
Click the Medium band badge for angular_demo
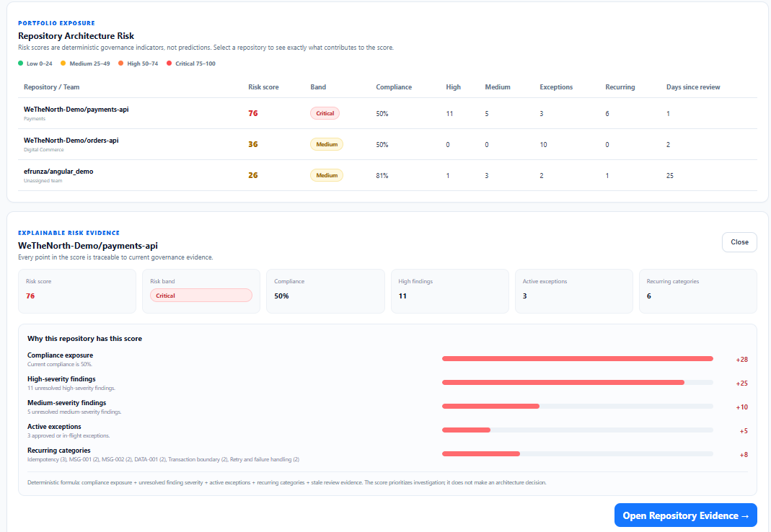point(327,175)
